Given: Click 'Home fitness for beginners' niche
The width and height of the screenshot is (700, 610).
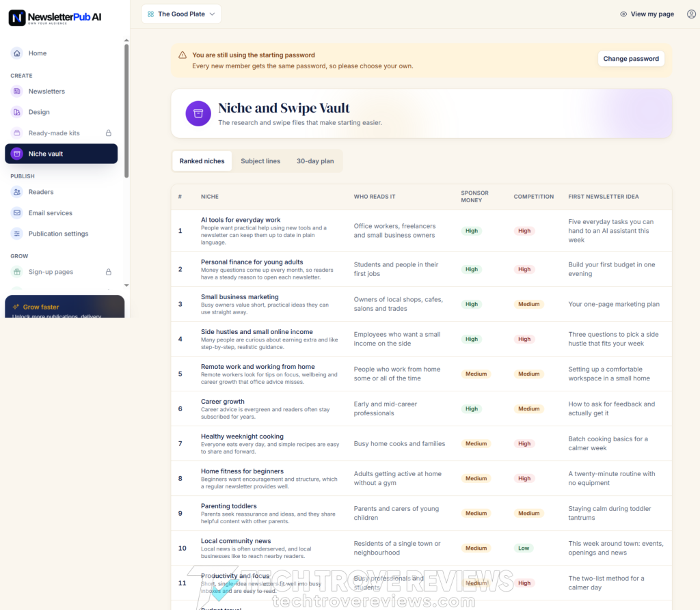Looking at the screenshot, I should coord(242,471).
